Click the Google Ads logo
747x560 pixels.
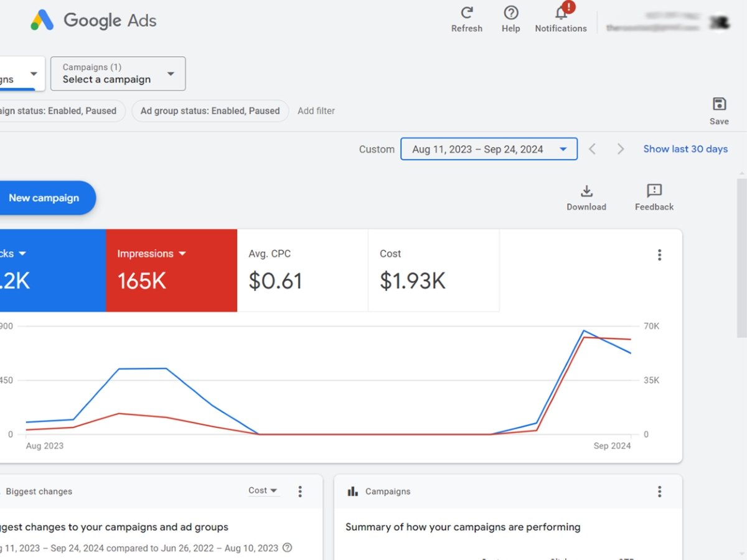pos(93,20)
